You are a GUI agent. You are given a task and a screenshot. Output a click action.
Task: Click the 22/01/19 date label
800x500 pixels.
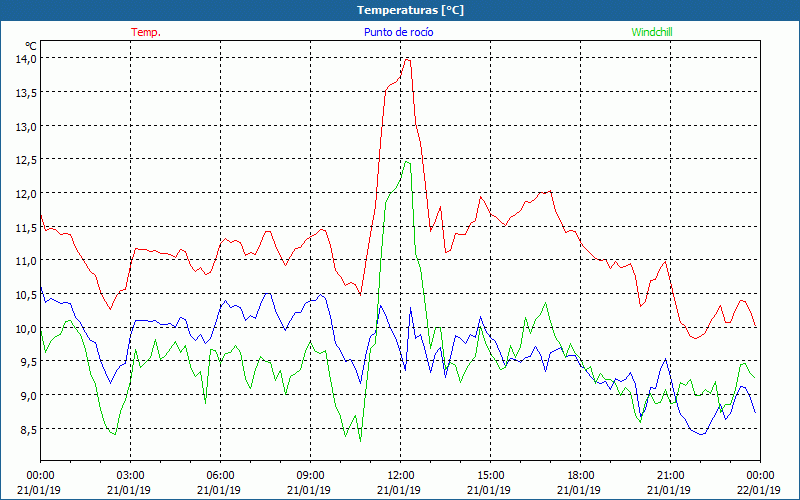[759, 490]
